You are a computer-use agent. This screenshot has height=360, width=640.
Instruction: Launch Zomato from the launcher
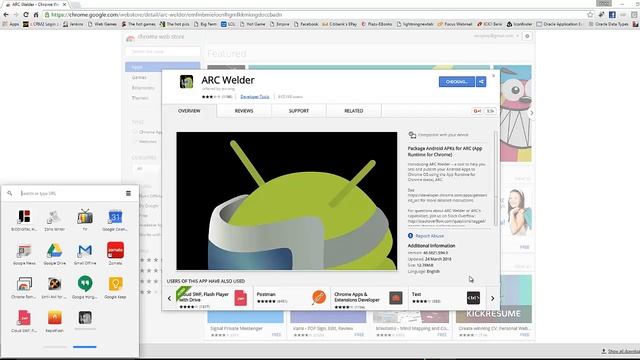(x=116, y=254)
